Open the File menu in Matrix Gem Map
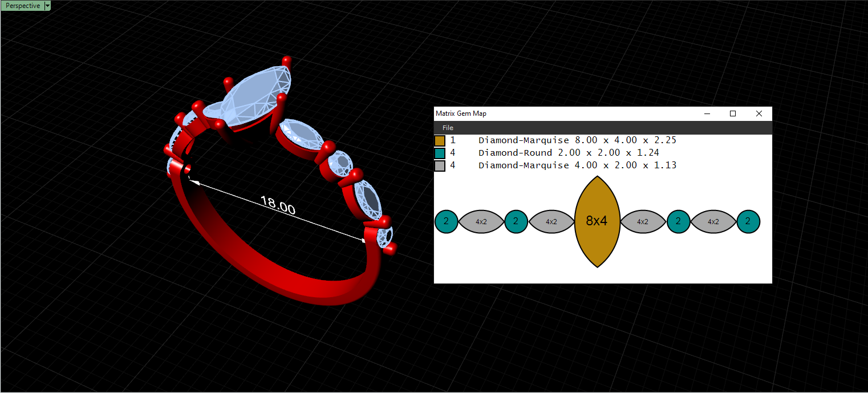This screenshot has width=868, height=393. click(x=448, y=128)
